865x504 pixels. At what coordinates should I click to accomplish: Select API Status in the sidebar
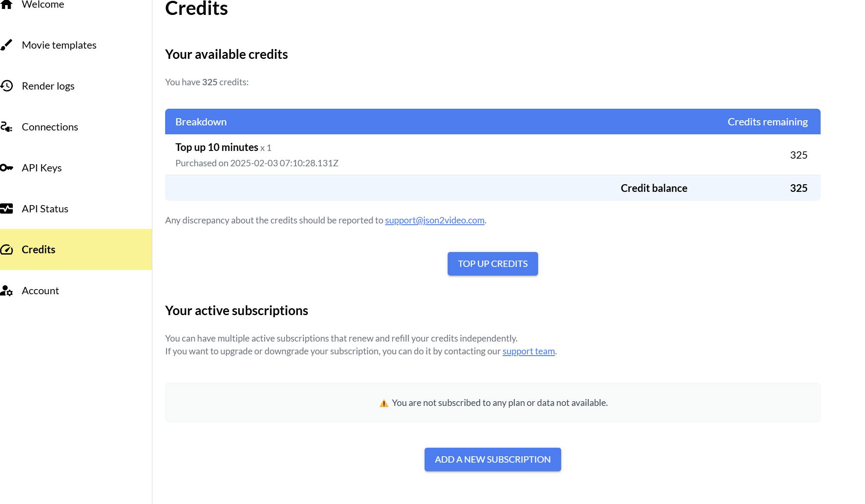tap(45, 209)
